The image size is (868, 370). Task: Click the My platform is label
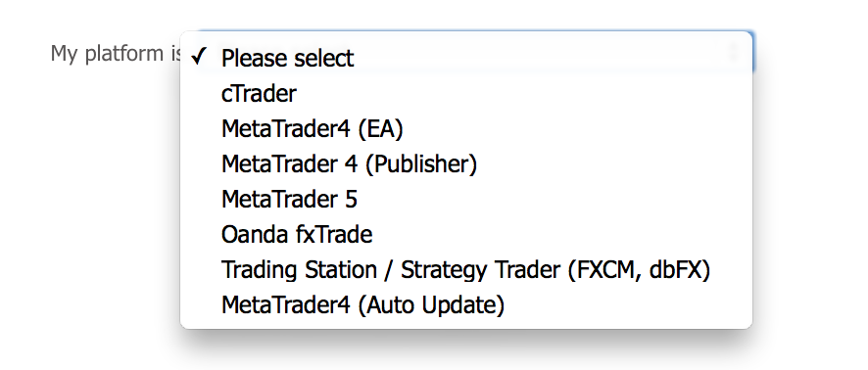[x=116, y=54]
